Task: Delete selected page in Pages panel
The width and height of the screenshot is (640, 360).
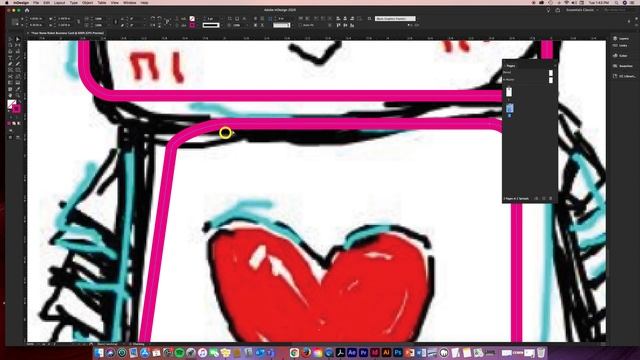Action: 551,198
